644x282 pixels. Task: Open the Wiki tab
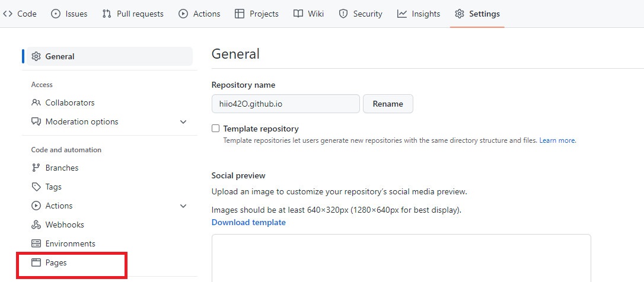click(309, 14)
